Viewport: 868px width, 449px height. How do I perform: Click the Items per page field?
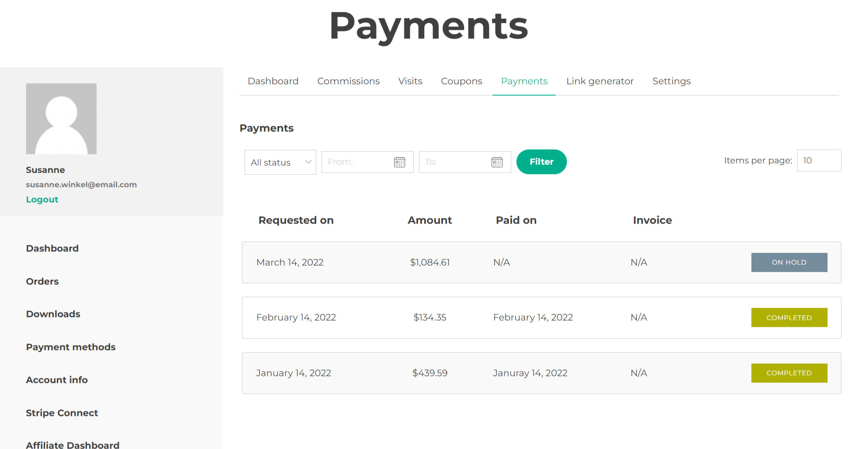tap(819, 160)
